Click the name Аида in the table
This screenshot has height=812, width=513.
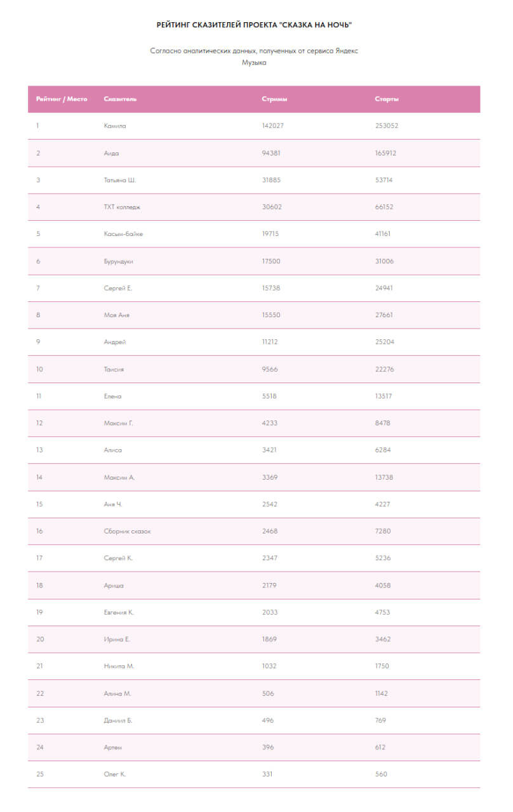pyautogui.click(x=111, y=153)
